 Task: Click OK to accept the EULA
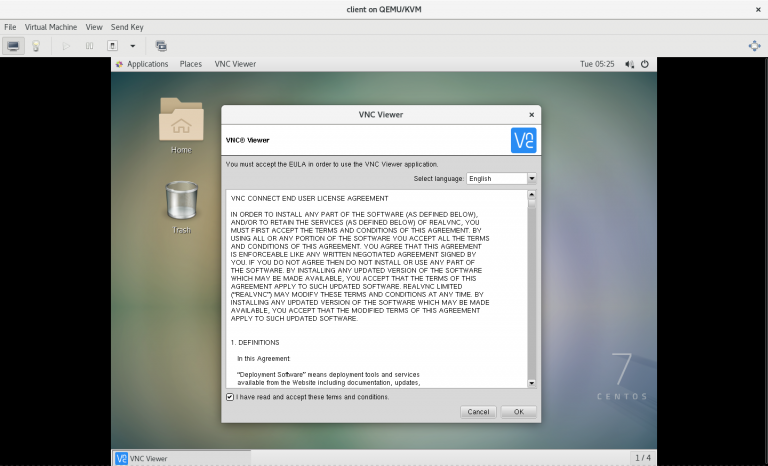click(519, 412)
